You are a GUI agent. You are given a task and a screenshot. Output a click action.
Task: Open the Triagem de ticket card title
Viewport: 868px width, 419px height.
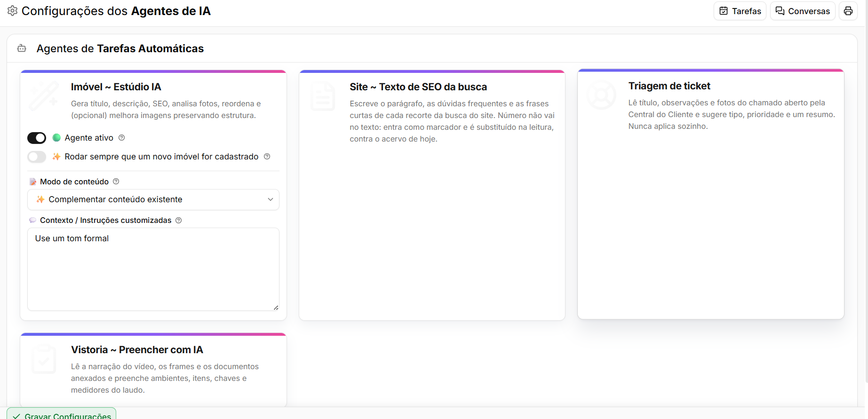click(x=669, y=86)
